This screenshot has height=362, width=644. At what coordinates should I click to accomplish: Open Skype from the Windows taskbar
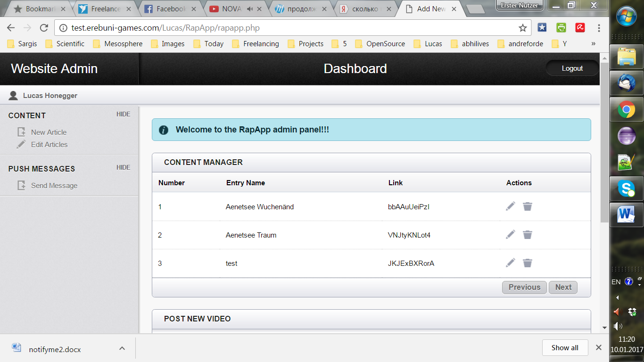pos(627,189)
